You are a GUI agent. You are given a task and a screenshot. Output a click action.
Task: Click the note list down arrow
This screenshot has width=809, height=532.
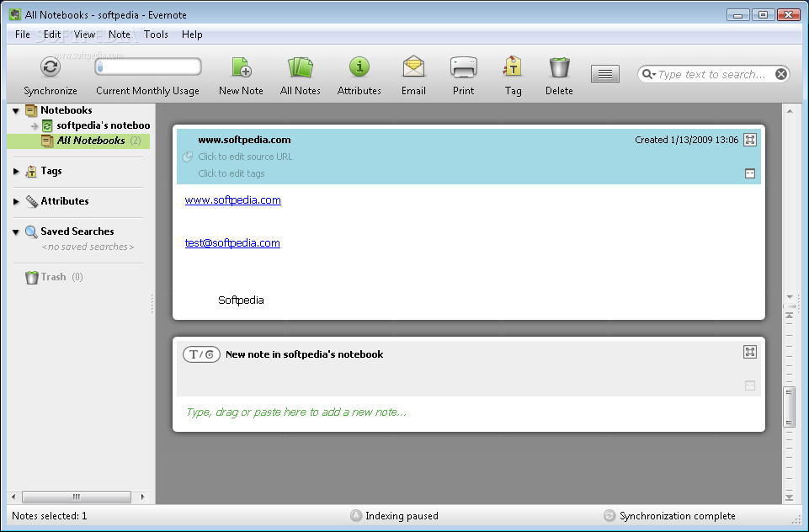[x=790, y=297]
